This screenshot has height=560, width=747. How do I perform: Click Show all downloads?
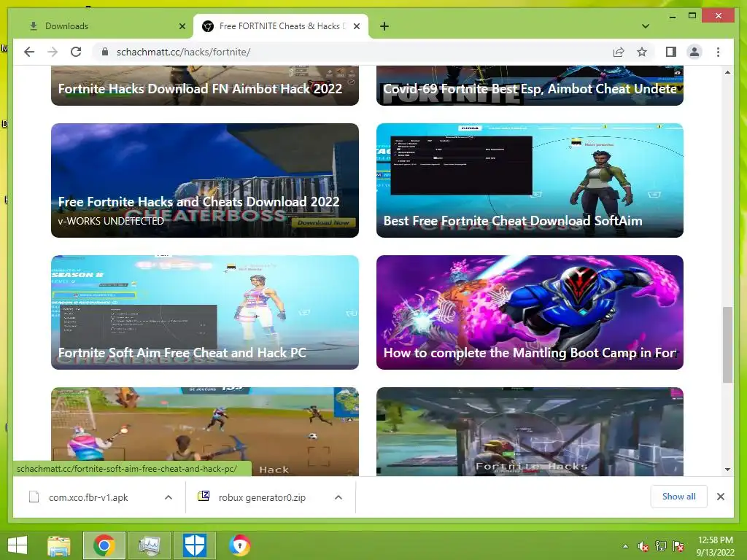[x=678, y=497]
